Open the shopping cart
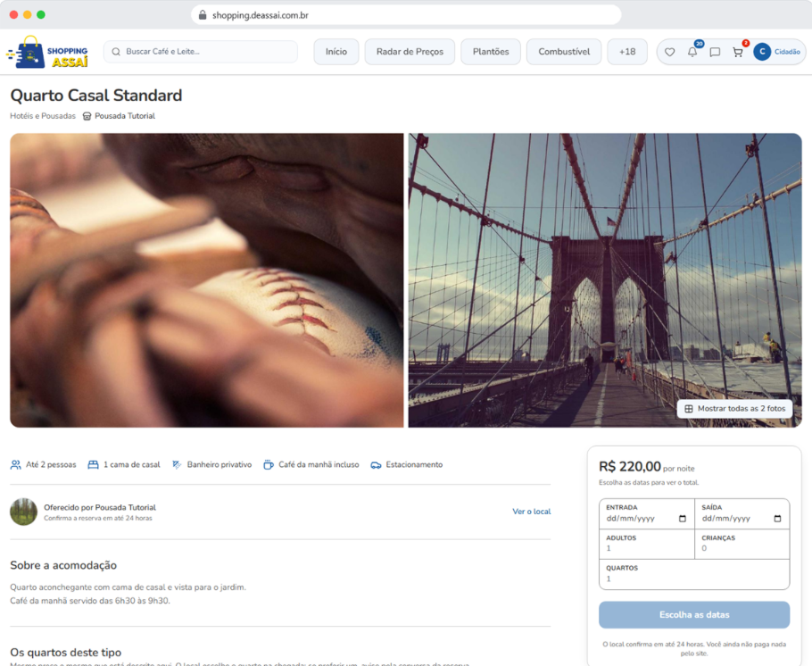This screenshot has height=666, width=812. 738,52
